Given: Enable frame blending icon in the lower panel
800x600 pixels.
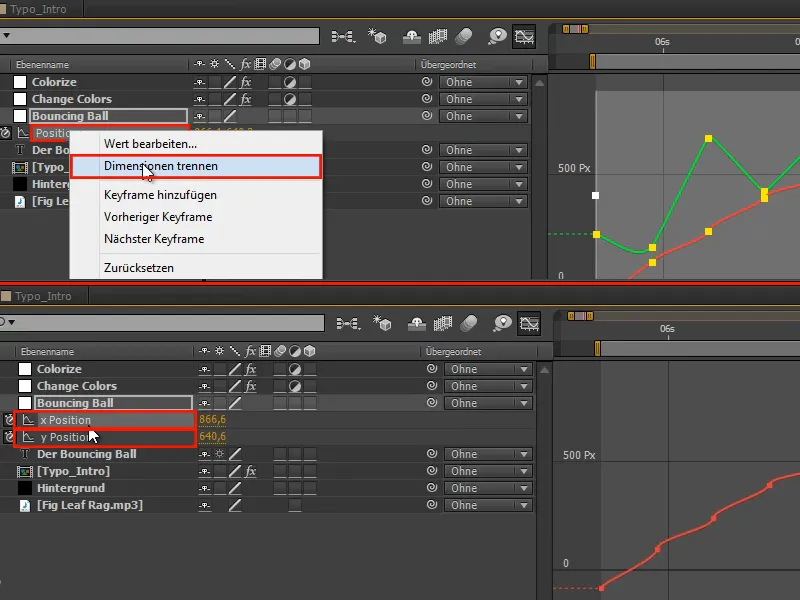Looking at the screenshot, I should [x=442, y=323].
